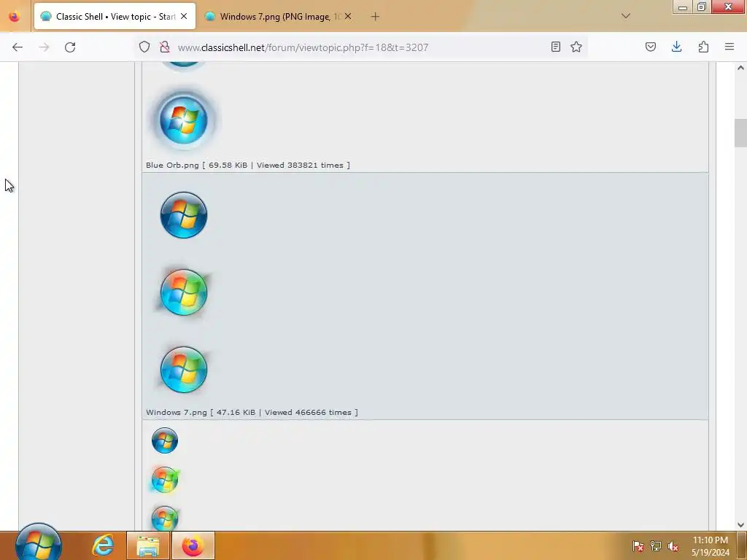Close the Windows 7.png tab
The width and height of the screenshot is (747, 560).
(x=348, y=16)
